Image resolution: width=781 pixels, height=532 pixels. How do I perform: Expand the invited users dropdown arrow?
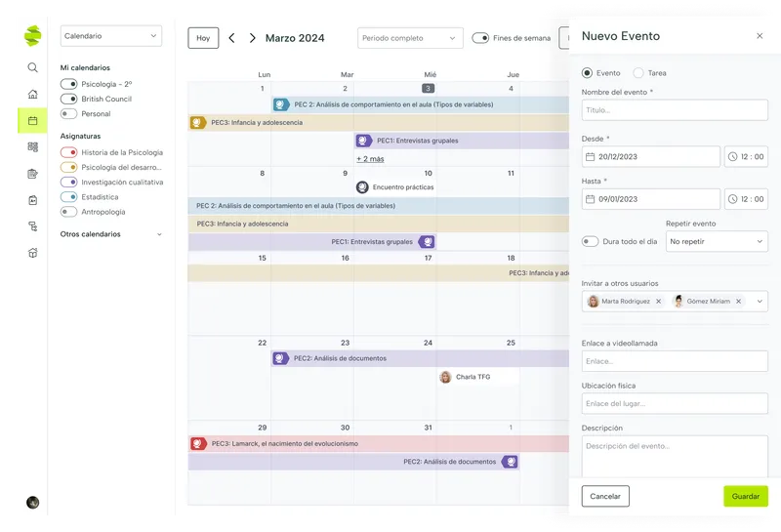coord(760,302)
